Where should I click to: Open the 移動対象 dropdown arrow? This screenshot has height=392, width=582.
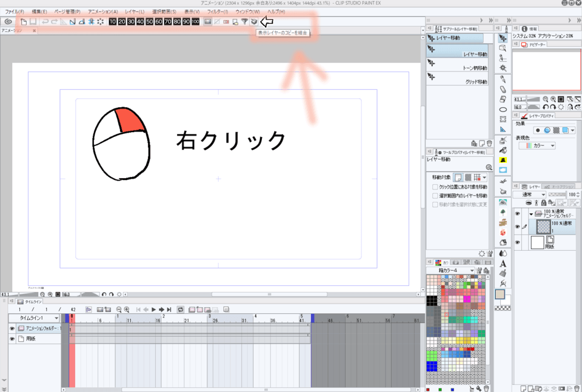484,178
